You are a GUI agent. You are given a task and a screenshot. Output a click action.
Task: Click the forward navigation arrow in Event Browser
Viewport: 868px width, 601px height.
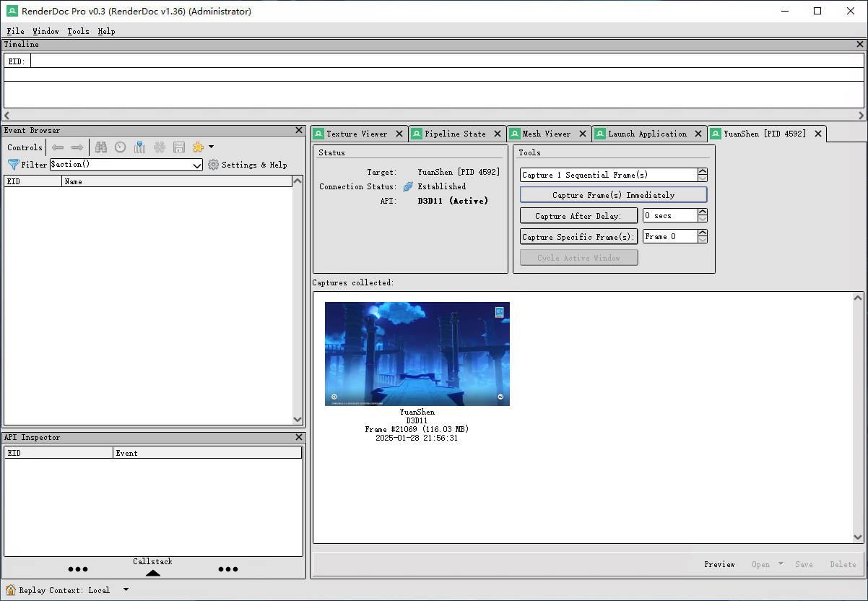(x=77, y=147)
